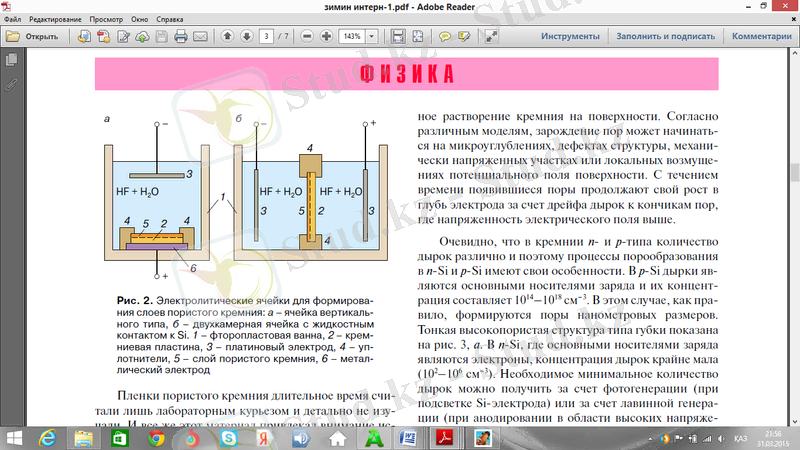Switch to Word window in taskbar
Viewport: 800px width, 450px height.
(x=408, y=438)
